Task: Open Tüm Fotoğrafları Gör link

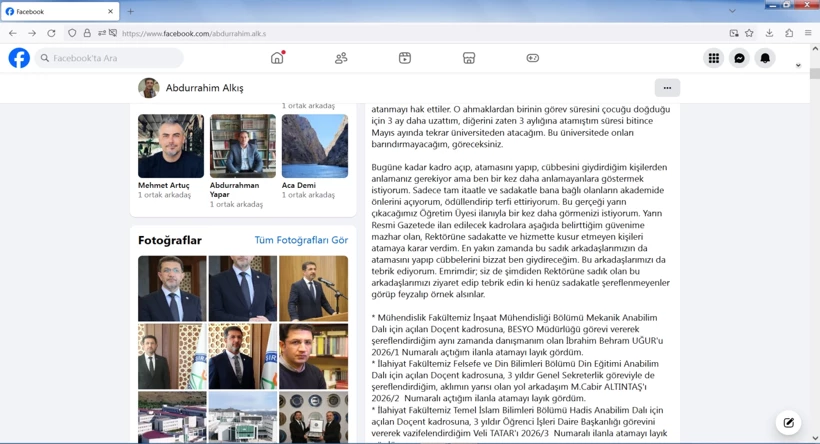Action: (301, 240)
